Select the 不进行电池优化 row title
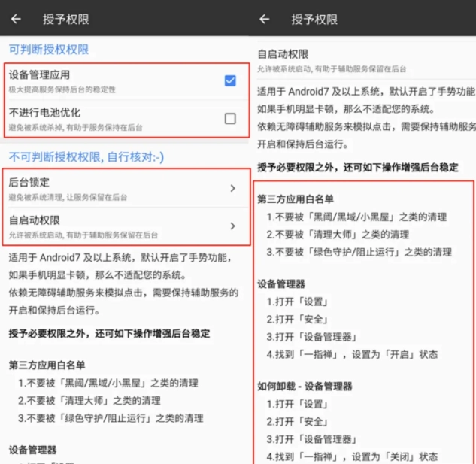The image size is (476, 464). tap(44, 112)
